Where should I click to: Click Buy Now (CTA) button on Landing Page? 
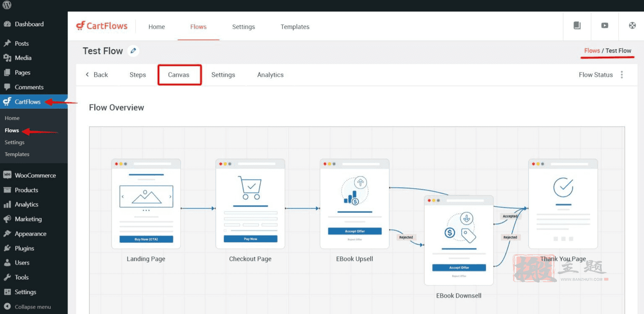(146, 239)
